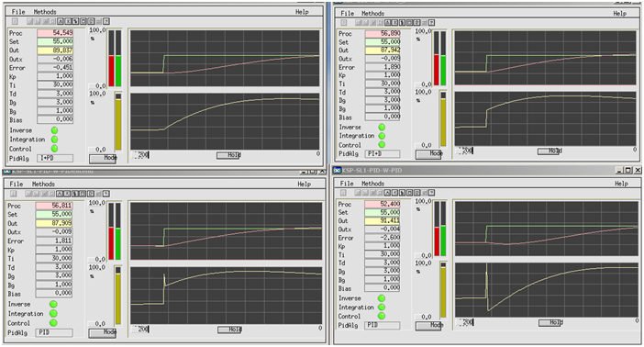Click Hold button under I+PD trend graph
644x347 pixels.
tap(228, 155)
